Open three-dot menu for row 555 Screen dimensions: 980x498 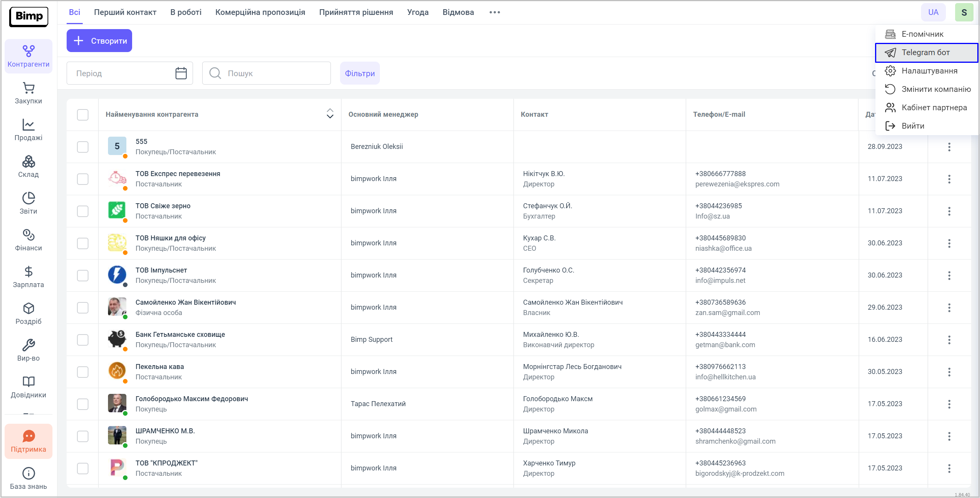click(949, 147)
